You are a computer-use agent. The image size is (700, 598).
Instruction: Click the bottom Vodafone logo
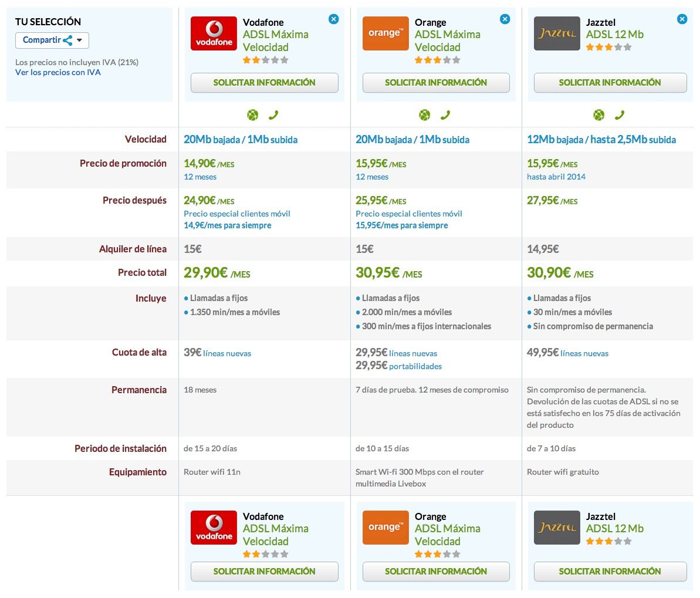coord(214,528)
